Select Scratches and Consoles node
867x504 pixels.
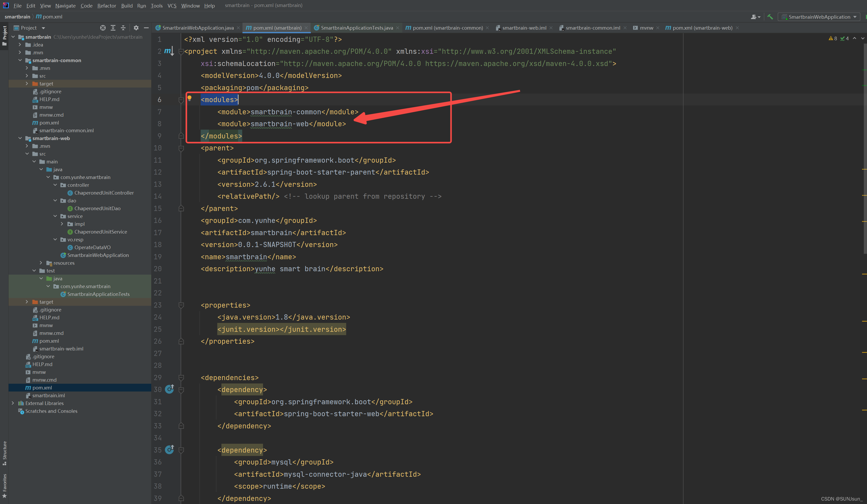coord(51,411)
